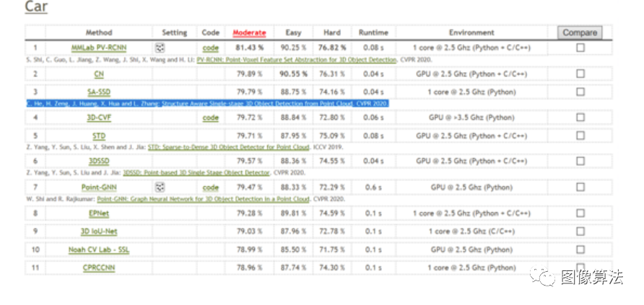Open the EPNet method link
Image resolution: width=644 pixels, height=305 pixels.
click(x=99, y=213)
